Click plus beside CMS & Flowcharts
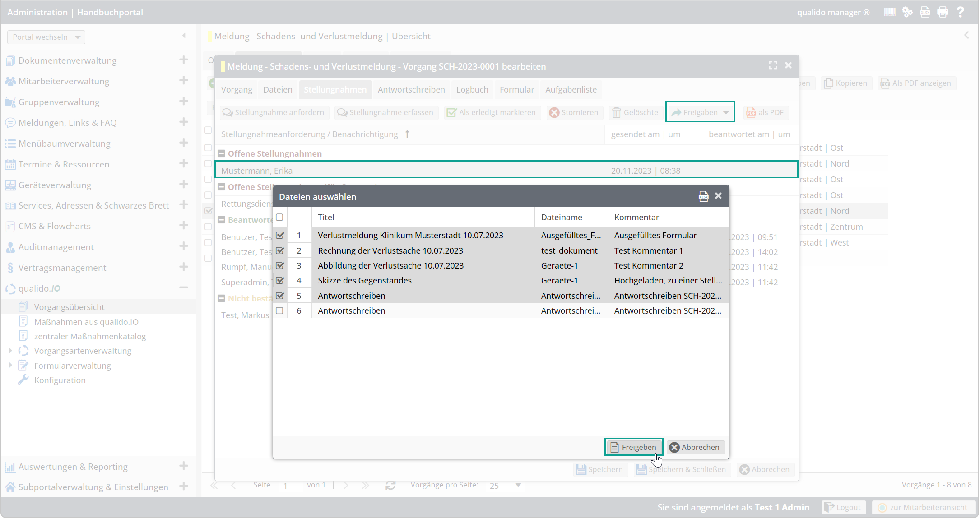Image resolution: width=980 pixels, height=519 pixels. (184, 226)
